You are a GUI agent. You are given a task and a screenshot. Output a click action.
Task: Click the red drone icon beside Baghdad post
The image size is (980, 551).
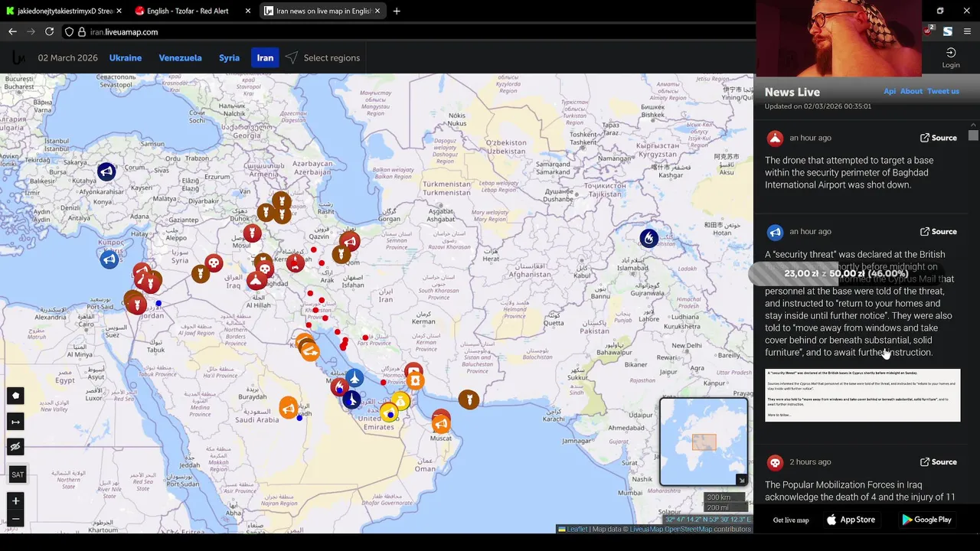point(775,139)
